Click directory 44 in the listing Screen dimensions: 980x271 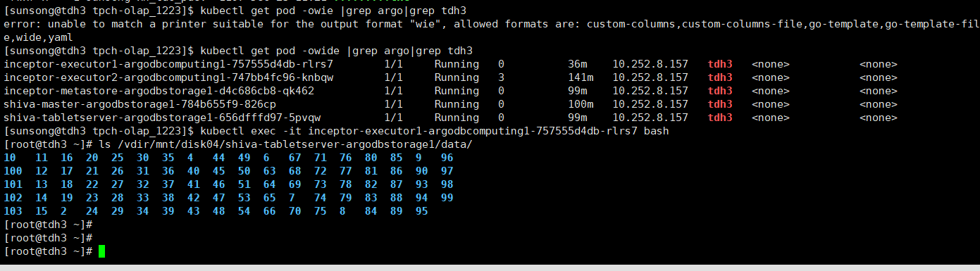click(x=219, y=158)
